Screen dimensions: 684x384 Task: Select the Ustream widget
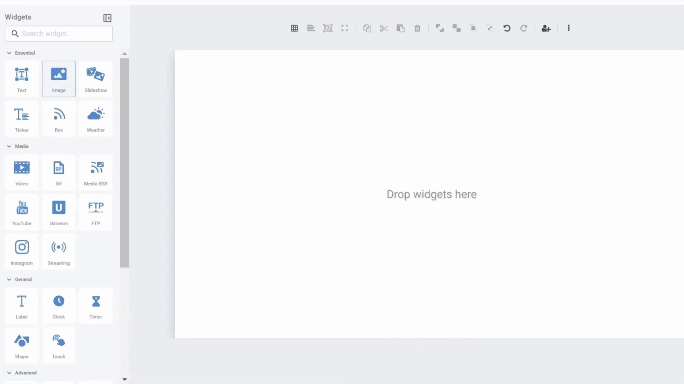coord(59,212)
